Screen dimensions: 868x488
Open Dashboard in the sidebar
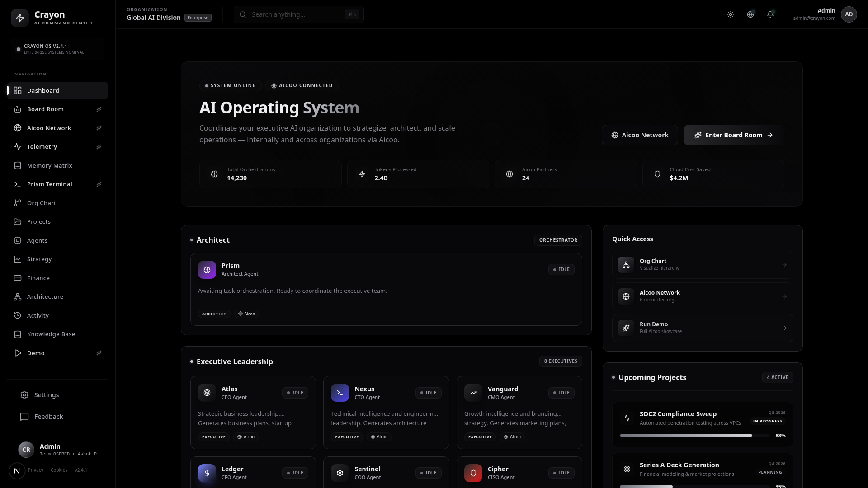[57, 90]
